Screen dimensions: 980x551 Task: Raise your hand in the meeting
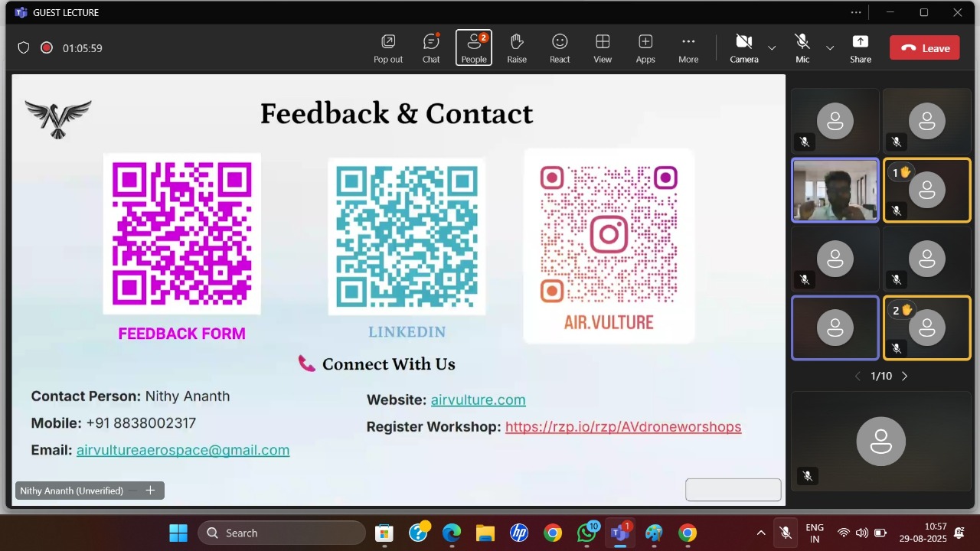click(x=517, y=47)
